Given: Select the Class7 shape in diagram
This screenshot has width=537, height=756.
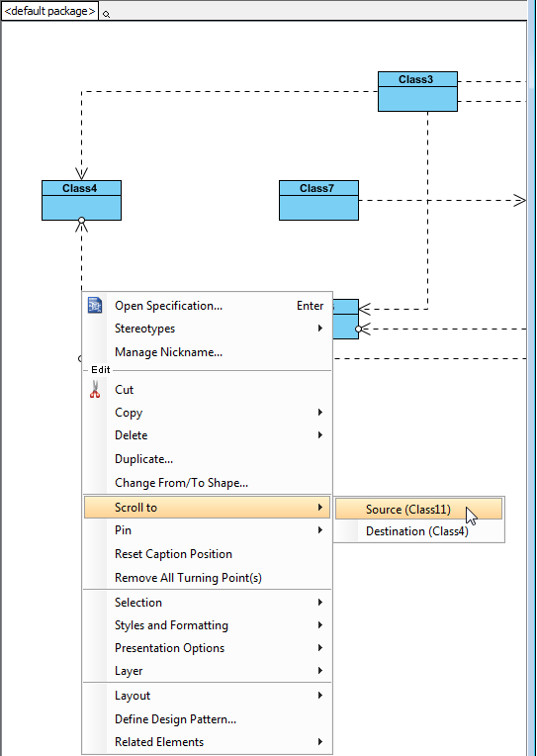Looking at the screenshot, I should click(x=318, y=201).
